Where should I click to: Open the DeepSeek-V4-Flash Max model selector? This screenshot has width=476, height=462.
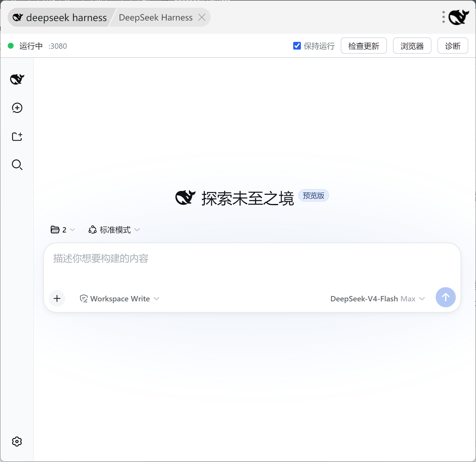point(378,299)
